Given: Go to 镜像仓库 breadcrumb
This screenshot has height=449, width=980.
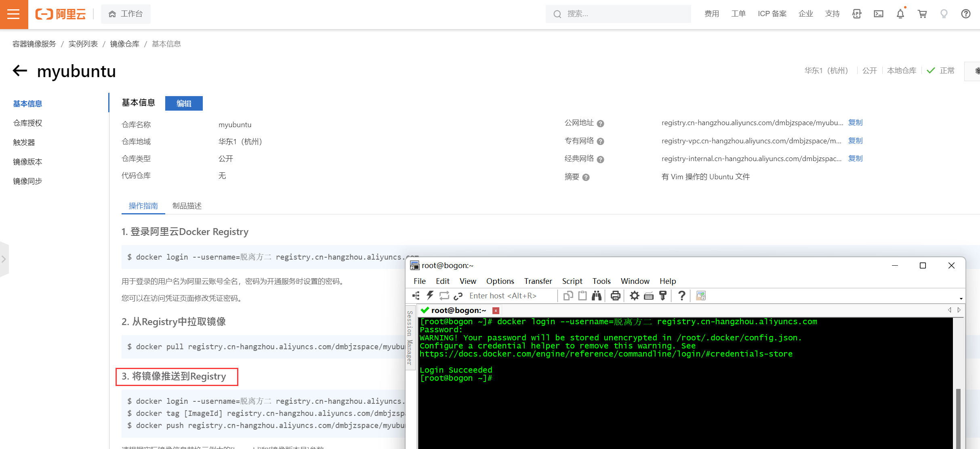Looking at the screenshot, I should (124, 44).
